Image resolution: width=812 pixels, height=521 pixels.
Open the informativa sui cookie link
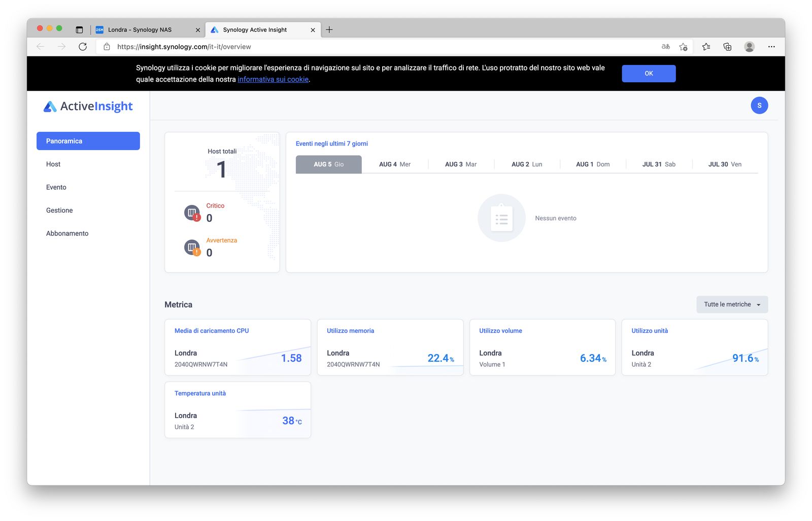pos(273,80)
